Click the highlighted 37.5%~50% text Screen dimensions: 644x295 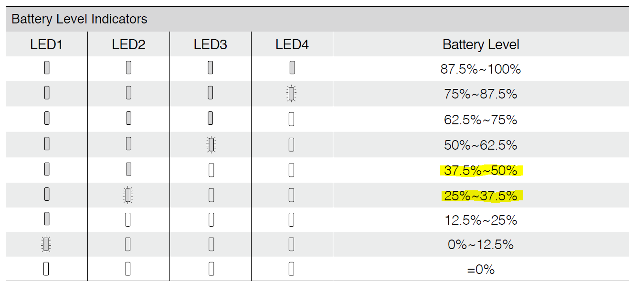(x=481, y=170)
